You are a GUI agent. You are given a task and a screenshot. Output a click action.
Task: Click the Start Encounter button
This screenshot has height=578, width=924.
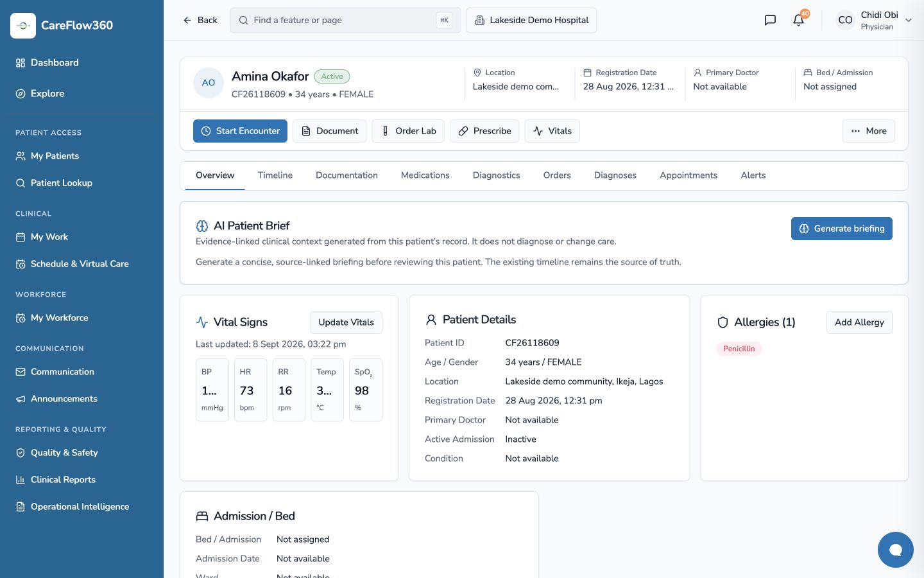point(240,131)
